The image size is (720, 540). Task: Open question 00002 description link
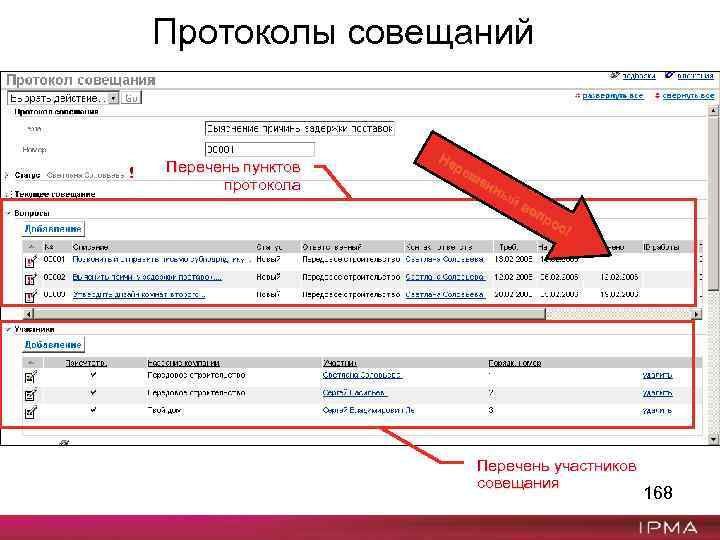[x=147, y=277]
